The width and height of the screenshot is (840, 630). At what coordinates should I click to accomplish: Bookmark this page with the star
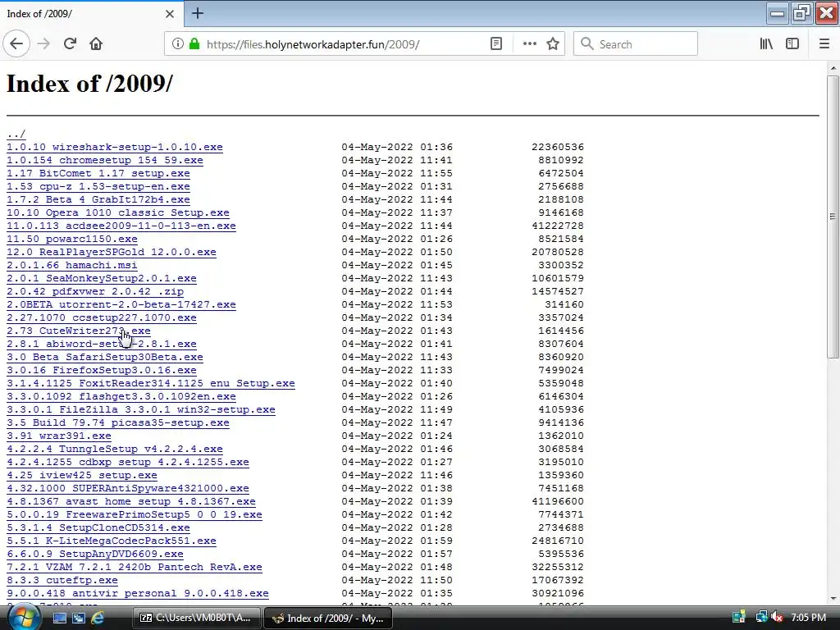pyautogui.click(x=553, y=44)
